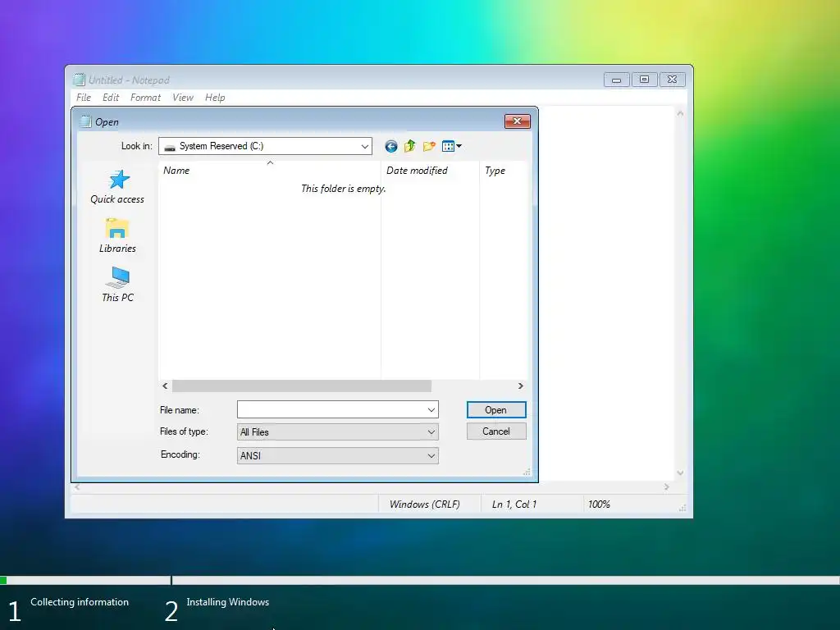Image resolution: width=840 pixels, height=630 pixels.
Task: Click the file list horizontal scrollbar thumb
Action: coord(302,386)
